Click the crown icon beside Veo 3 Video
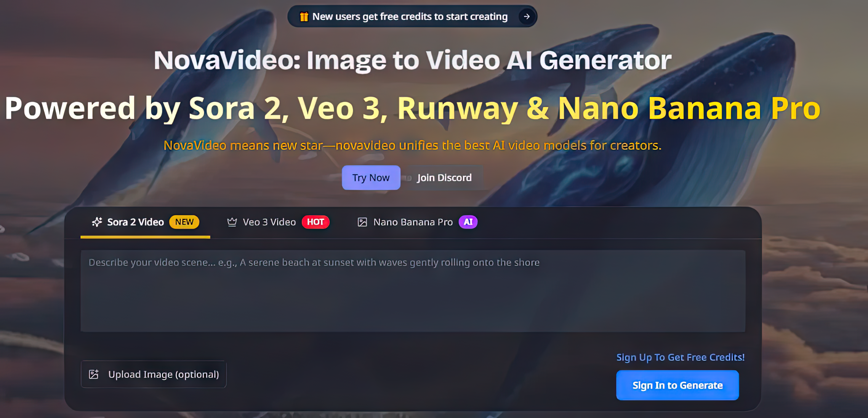The height and width of the screenshot is (418, 868). [x=232, y=222]
